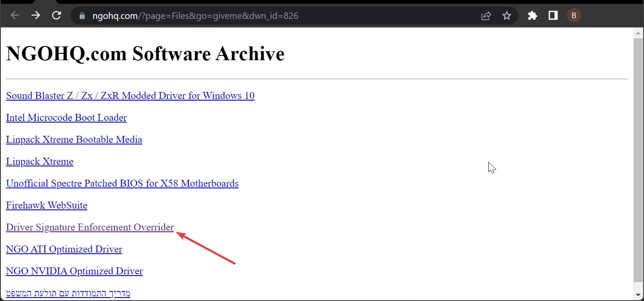
Task: Open Unofficial Spectre Patched BIOS link
Action: click(x=122, y=183)
